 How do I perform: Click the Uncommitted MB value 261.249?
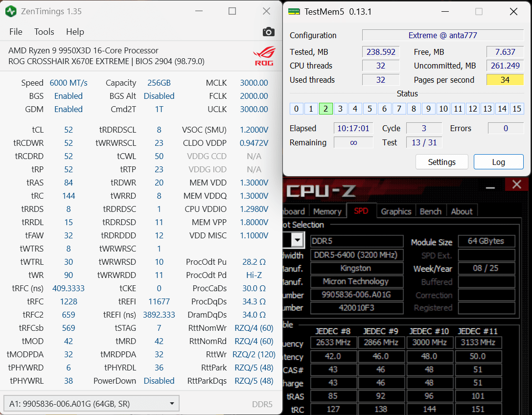(505, 66)
